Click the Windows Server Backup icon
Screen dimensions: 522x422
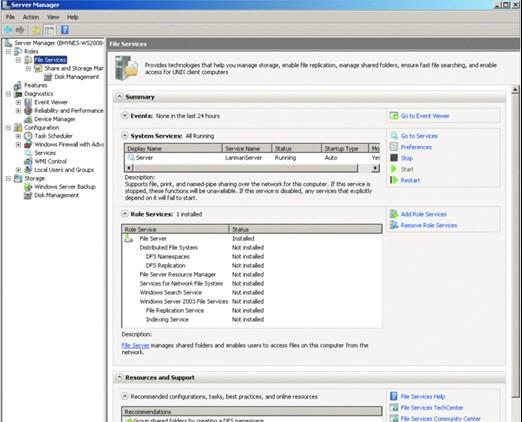click(x=28, y=187)
